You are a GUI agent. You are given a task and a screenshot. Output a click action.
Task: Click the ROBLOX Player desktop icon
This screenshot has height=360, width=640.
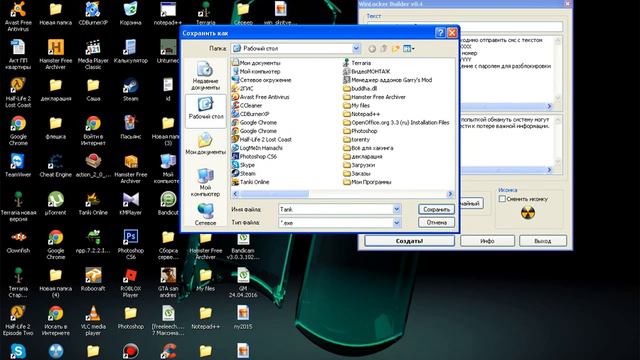pos(131,282)
